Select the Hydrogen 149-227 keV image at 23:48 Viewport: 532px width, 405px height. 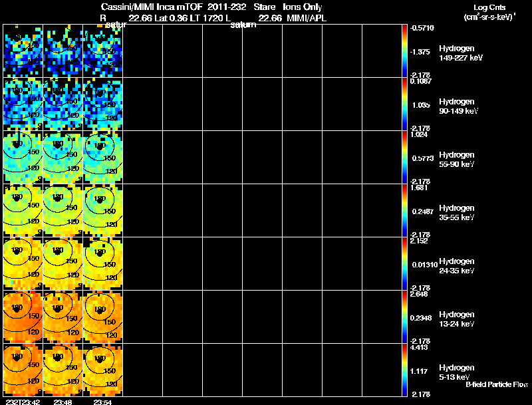click(63, 51)
